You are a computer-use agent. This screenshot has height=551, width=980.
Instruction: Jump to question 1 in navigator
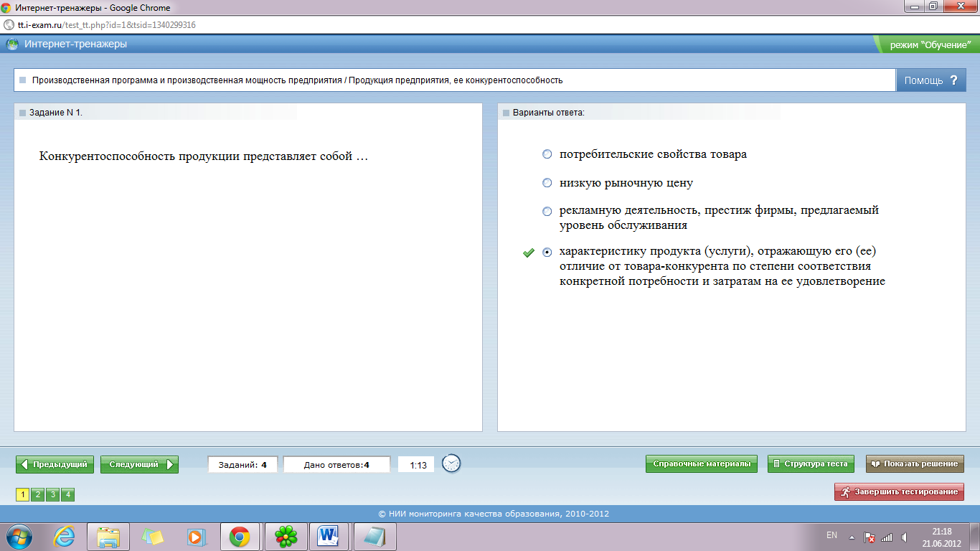click(22, 494)
